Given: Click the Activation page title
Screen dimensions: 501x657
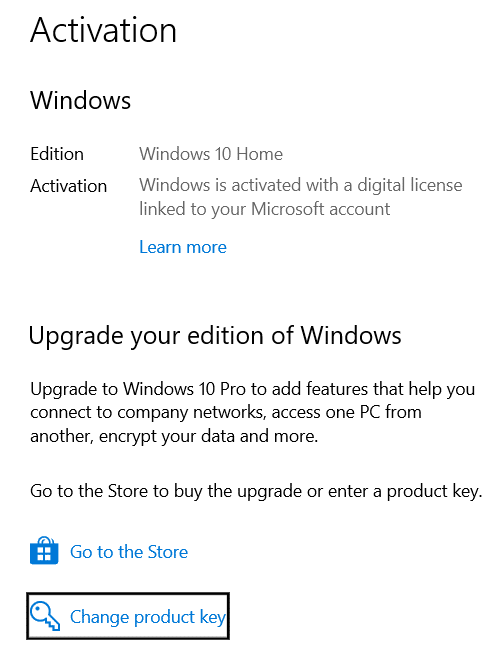Looking at the screenshot, I should click(x=103, y=30).
